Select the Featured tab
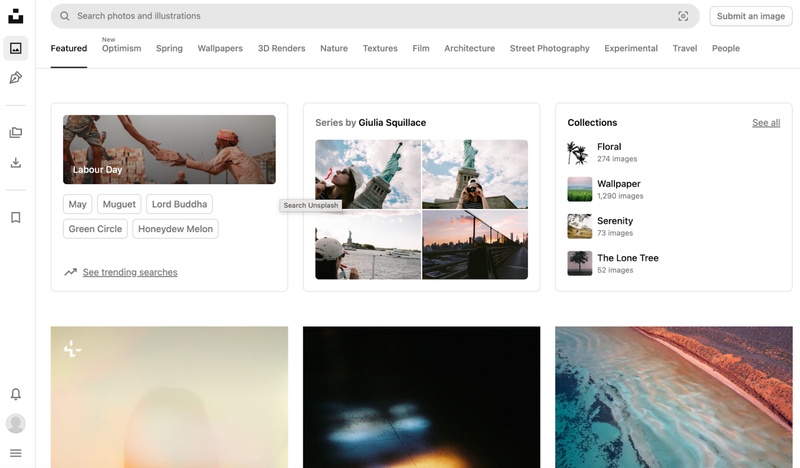The width and height of the screenshot is (800, 468). coord(69,48)
